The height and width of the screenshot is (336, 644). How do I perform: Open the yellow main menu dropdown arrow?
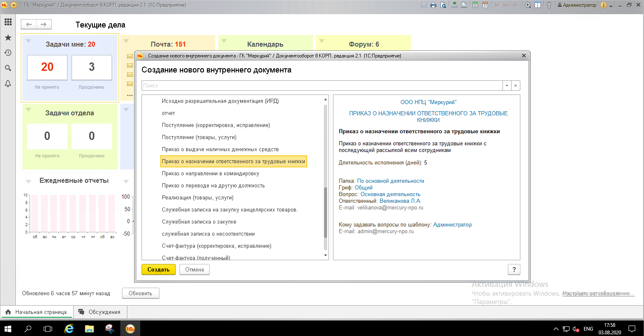point(14,5)
